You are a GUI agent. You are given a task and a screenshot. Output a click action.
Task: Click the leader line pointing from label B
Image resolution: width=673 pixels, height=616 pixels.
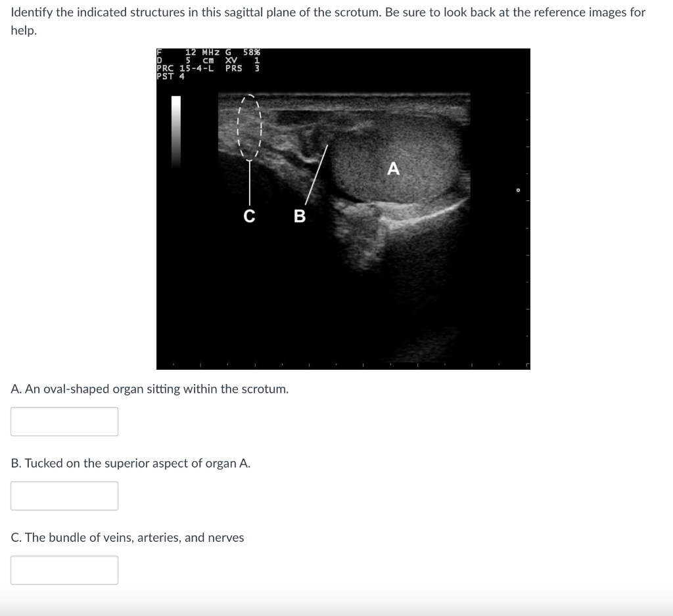(315, 174)
